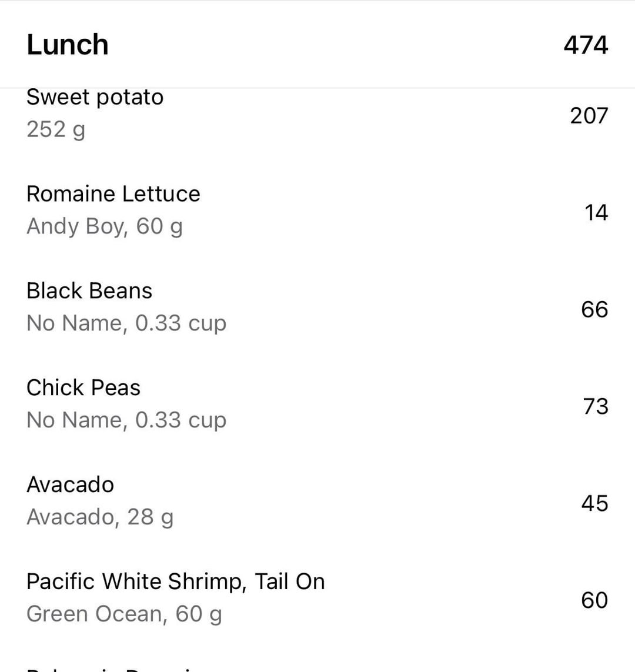
Task: Tap the Green Ocean, 60 g serving text
Action: point(124,614)
